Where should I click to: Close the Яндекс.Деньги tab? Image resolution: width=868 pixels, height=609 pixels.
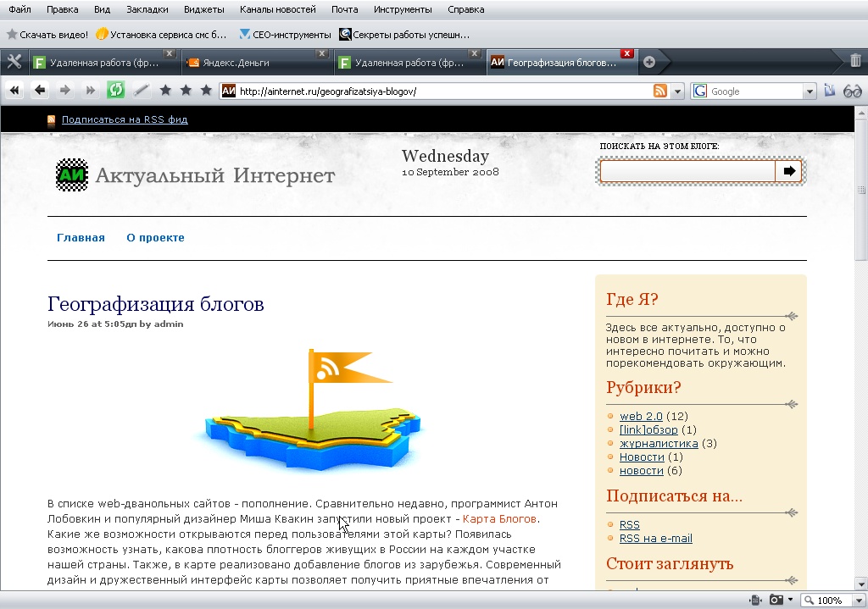pyautogui.click(x=321, y=53)
